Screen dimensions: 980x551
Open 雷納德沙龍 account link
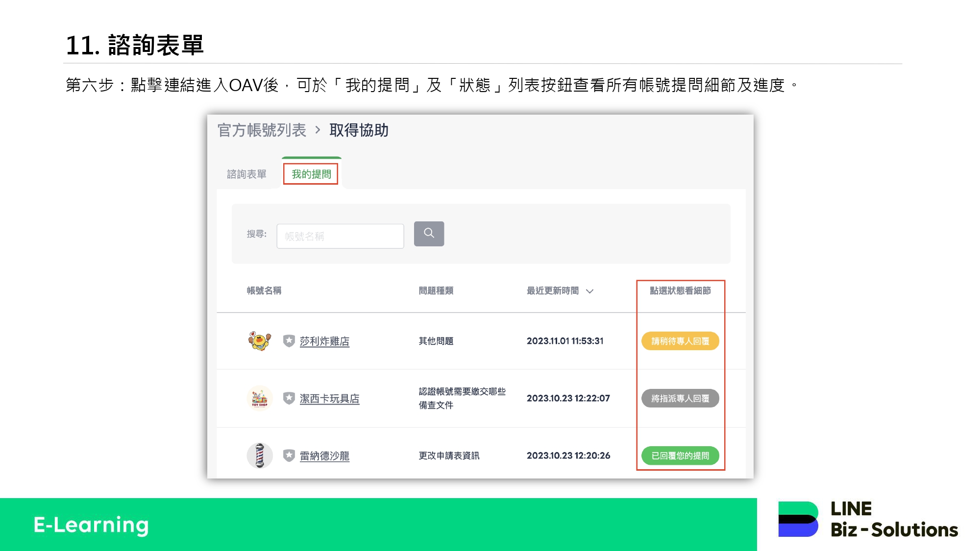point(324,455)
